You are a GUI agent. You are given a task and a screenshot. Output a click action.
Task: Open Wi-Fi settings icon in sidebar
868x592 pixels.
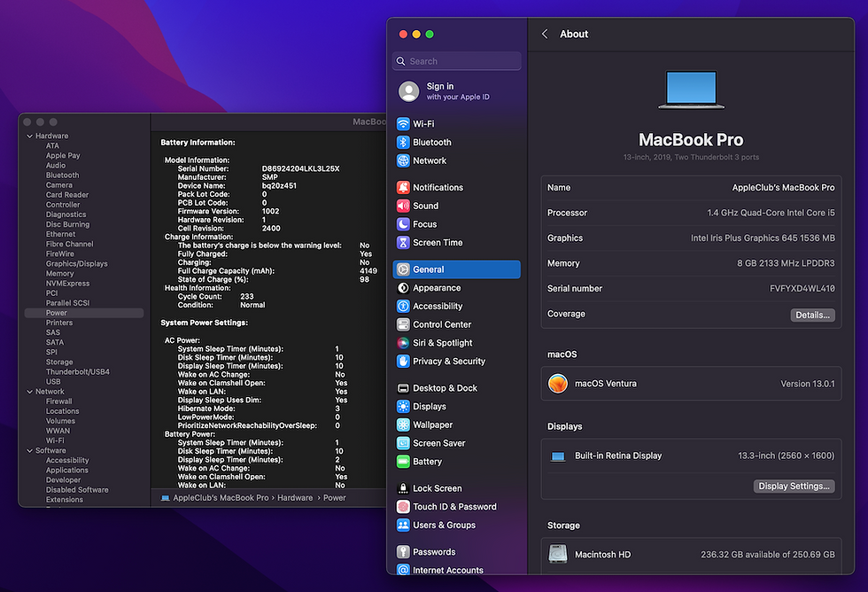pyautogui.click(x=403, y=123)
